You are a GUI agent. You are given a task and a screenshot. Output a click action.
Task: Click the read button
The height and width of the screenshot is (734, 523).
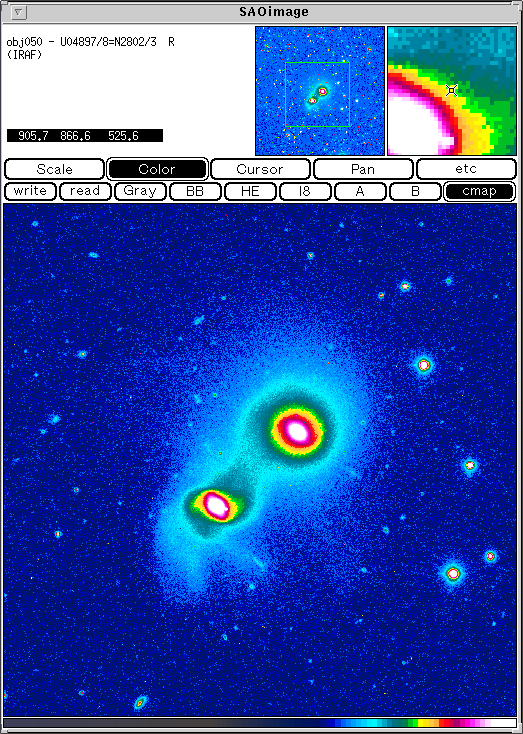85,191
